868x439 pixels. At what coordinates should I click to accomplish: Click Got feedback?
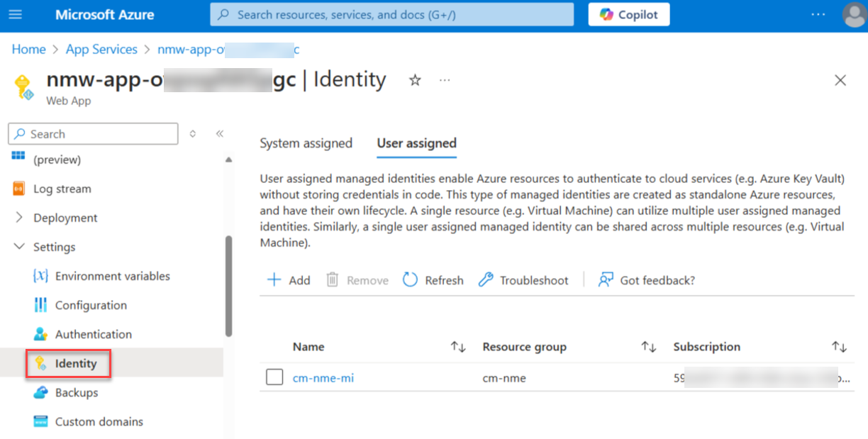point(647,280)
